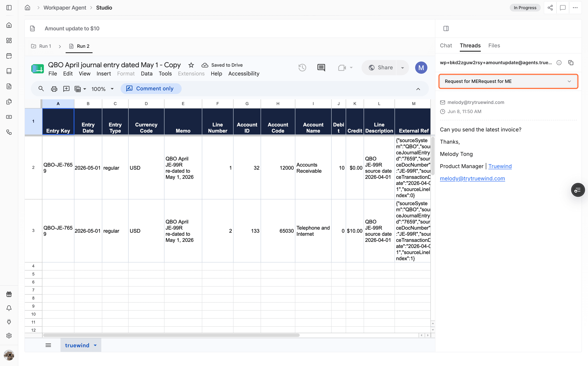This screenshot has height=366, width=588.
Task: Open the user profile photo at bottom left
Action: (x=9, y=355)
